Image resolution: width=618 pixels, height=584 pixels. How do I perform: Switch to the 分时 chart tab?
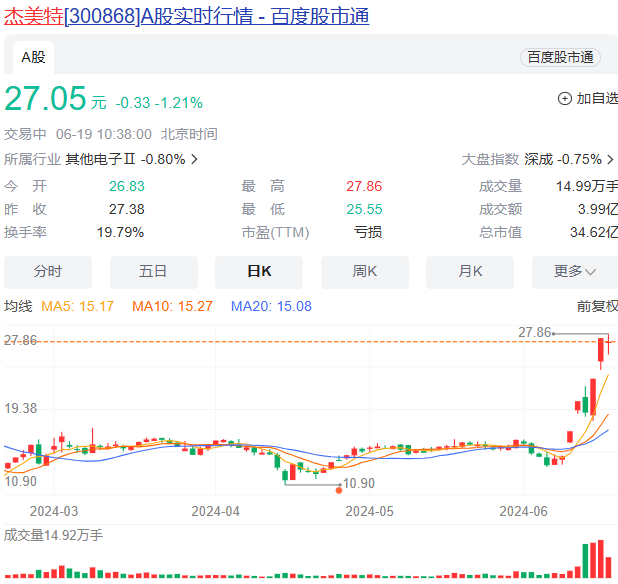(48, 272)
